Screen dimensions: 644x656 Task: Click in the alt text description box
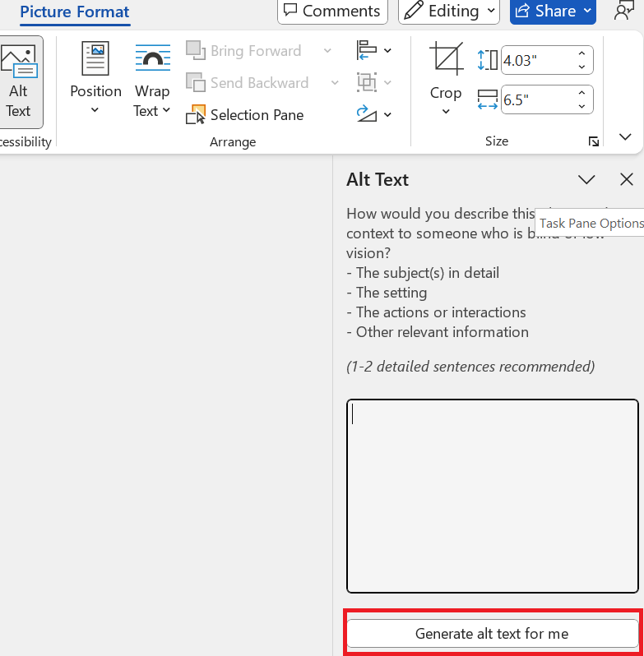pyautogui.click(x=492, y=496)
